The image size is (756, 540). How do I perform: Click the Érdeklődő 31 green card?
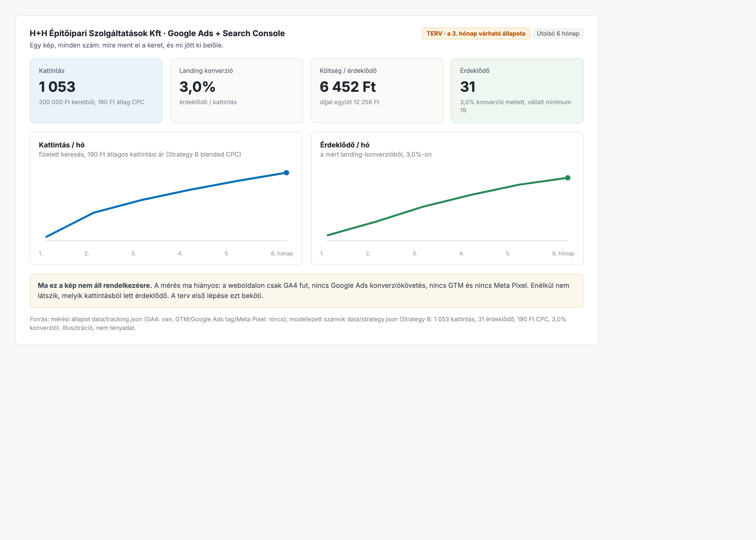(517, 91)
